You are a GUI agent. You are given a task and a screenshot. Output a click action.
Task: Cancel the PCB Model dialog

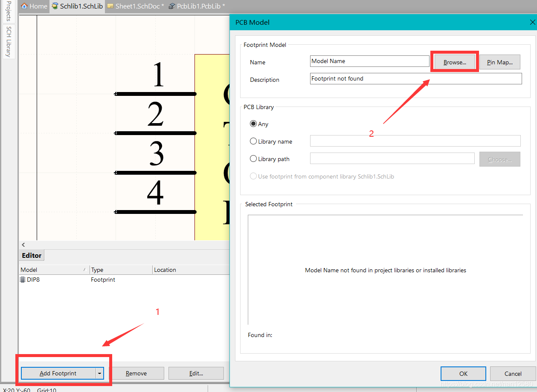[x=513, y=374]
